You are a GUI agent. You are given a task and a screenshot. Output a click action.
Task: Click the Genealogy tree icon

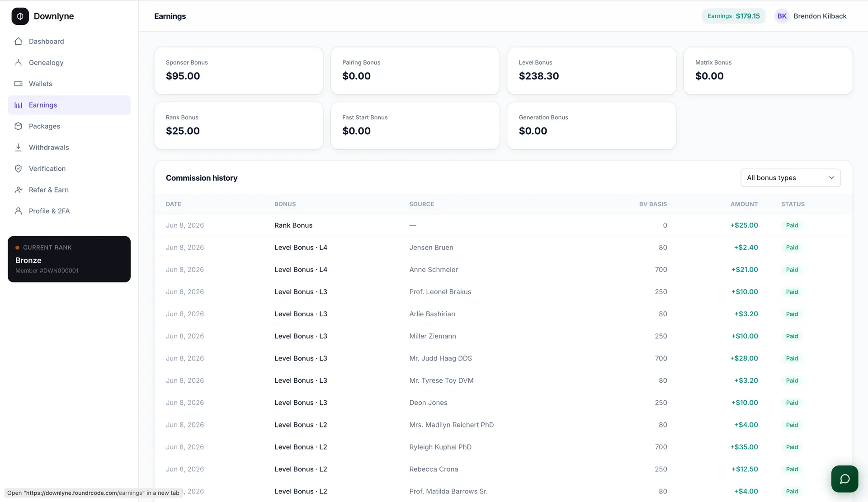pyautogui.click(x=18, y=62)
